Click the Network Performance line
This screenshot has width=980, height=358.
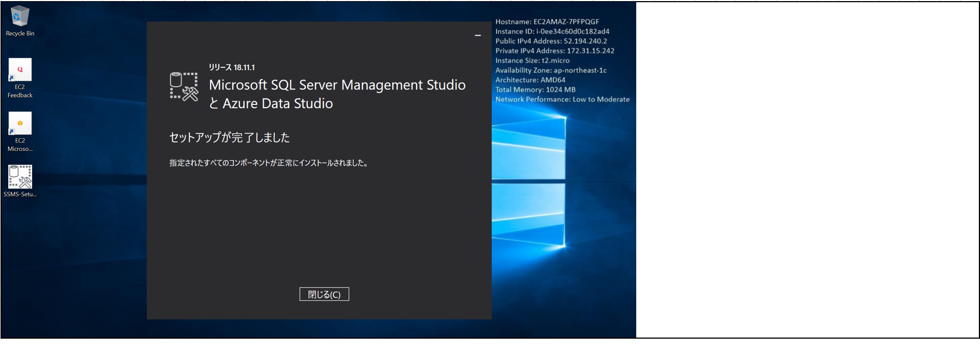pos(562,99)
